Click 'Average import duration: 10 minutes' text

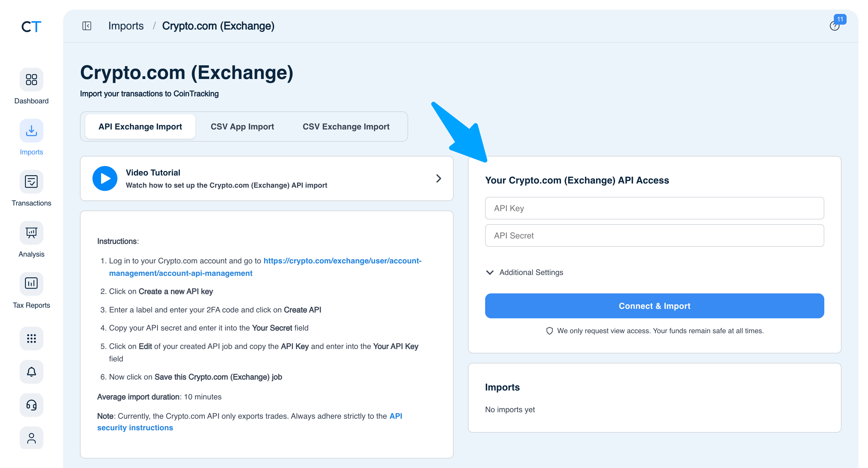pos(159,397)
